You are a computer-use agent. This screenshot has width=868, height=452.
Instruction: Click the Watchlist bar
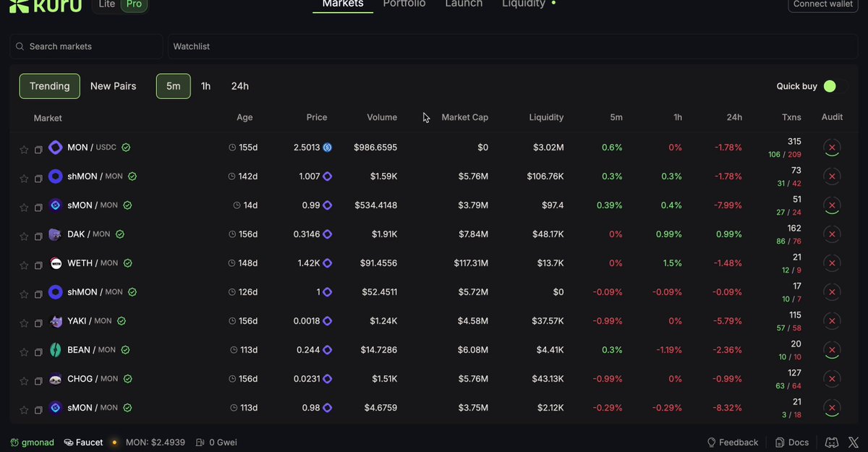tap(513, 46)
